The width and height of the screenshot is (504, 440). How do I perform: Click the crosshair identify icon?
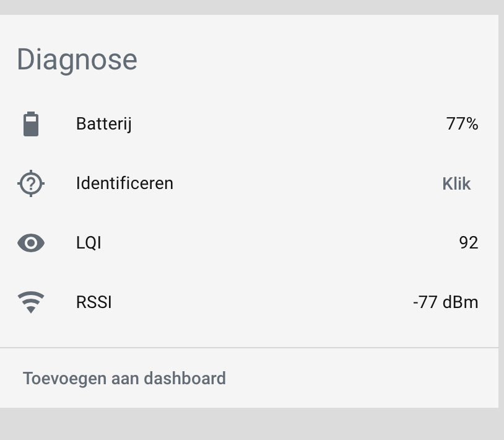tap(31, 183)
